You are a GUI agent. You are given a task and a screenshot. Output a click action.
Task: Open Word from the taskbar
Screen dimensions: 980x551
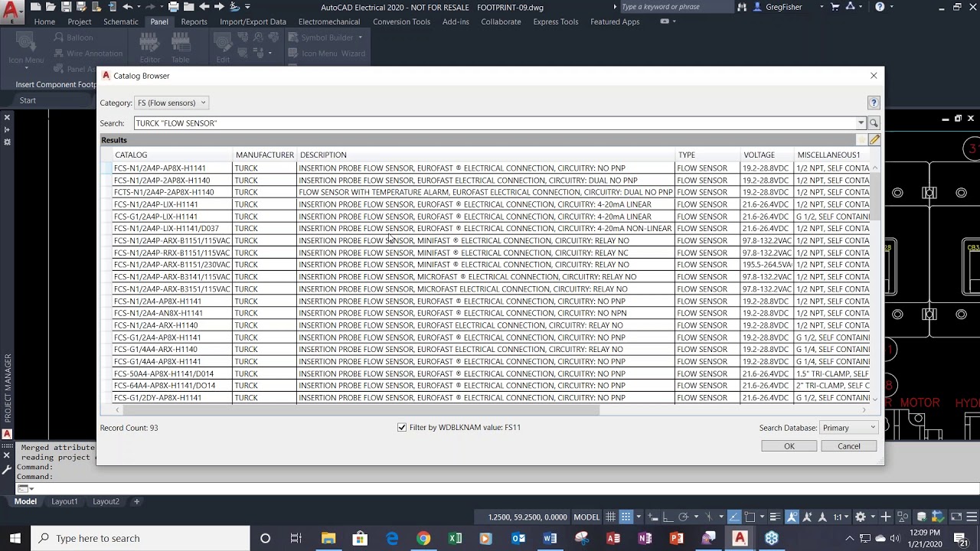point(550,538)
